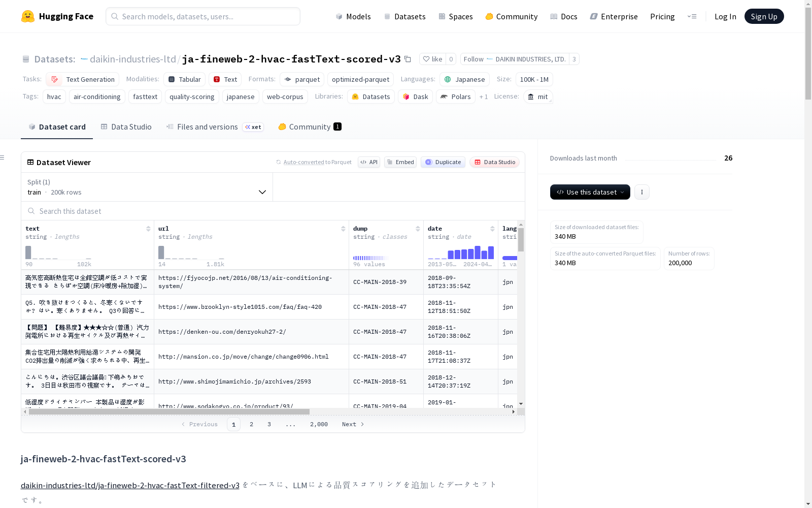Jump to page 2,000
This screenshot has width=812, height=508.
click(x=319, y=424)
